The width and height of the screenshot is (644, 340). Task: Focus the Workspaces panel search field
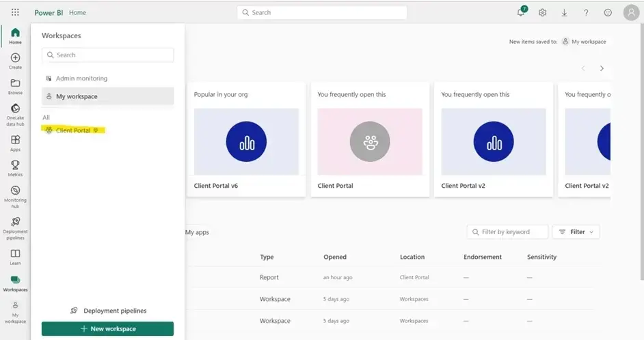pos(107,55)
